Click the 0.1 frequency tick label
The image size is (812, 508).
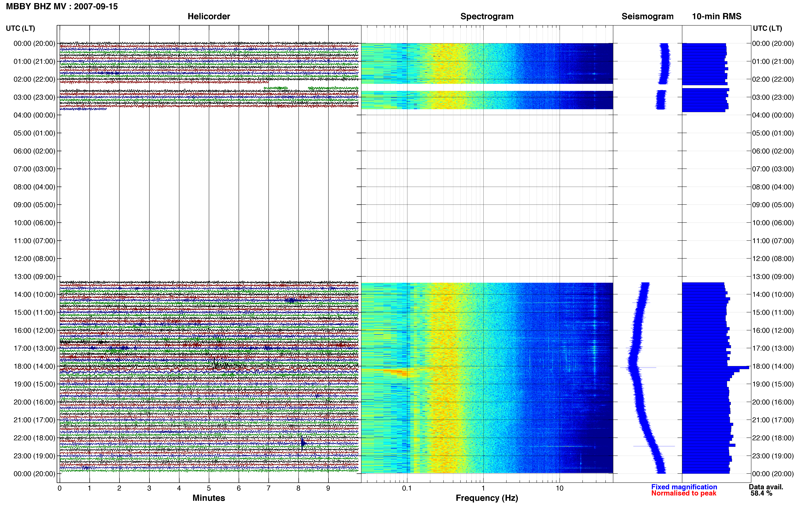[407, 488]
